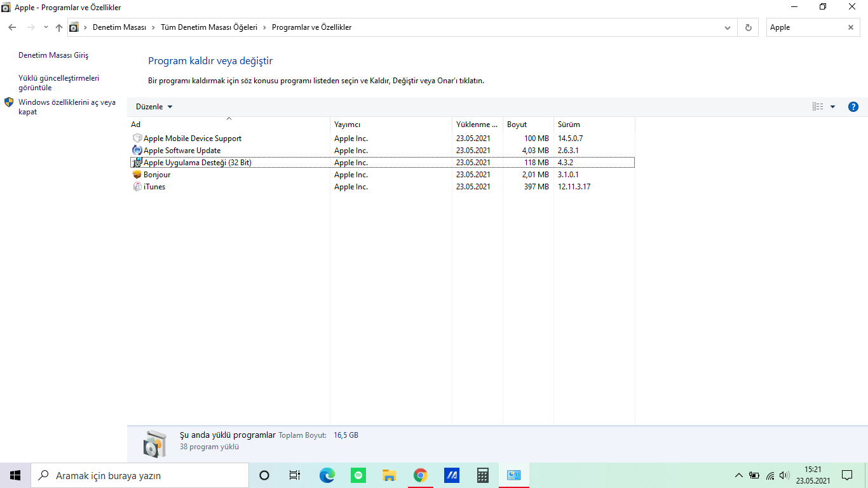Open the recent locations dropdown arrow
Viewport: 868px width, 488px height.
[x=46, y=27]
